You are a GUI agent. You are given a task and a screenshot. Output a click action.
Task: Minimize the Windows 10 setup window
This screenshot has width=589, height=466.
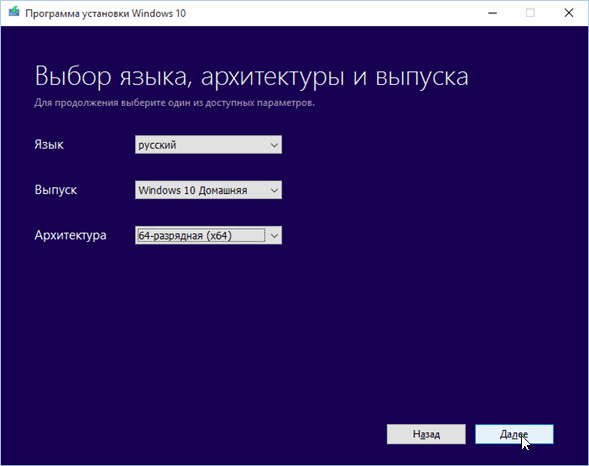(x=492, y=13)
